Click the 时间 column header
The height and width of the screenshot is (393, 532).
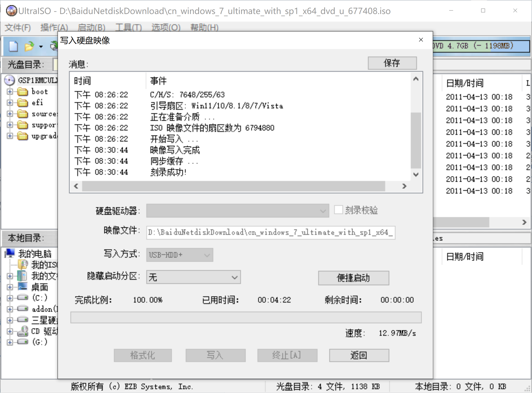click(108, 81)
